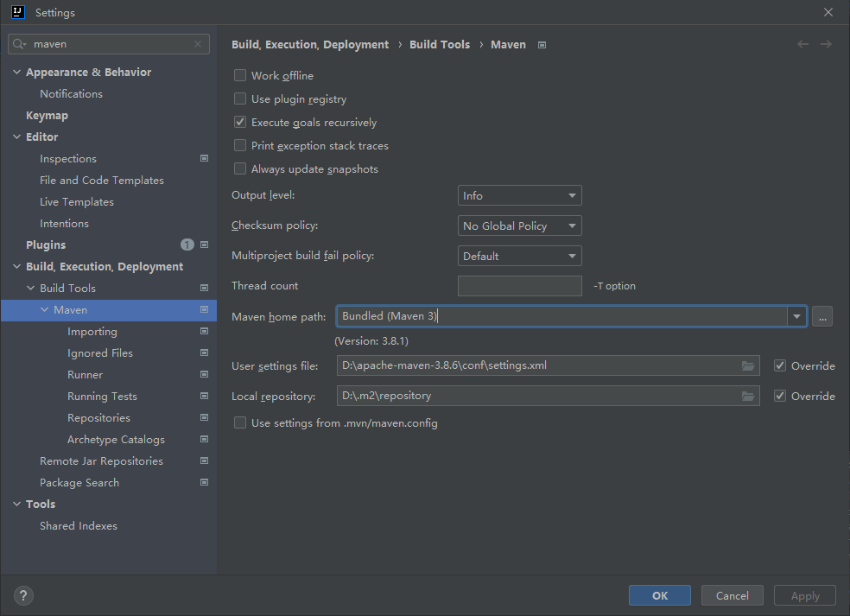Collapse Tools section

[16, 504]
